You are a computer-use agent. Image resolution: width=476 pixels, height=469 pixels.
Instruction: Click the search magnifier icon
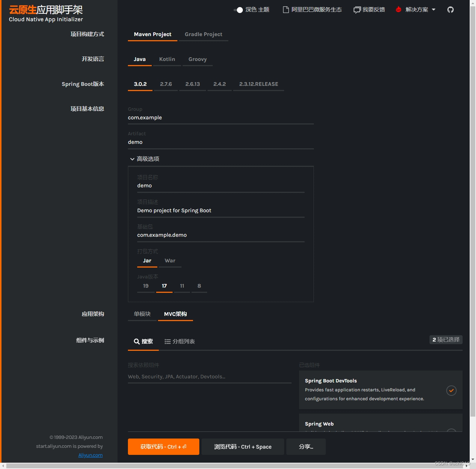click(x=137, y=342)
